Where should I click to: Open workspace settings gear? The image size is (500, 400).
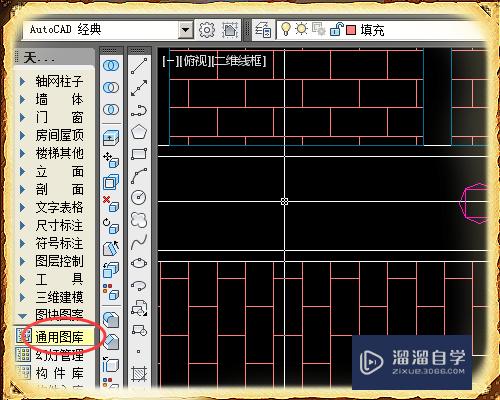[x=207, y=30]
